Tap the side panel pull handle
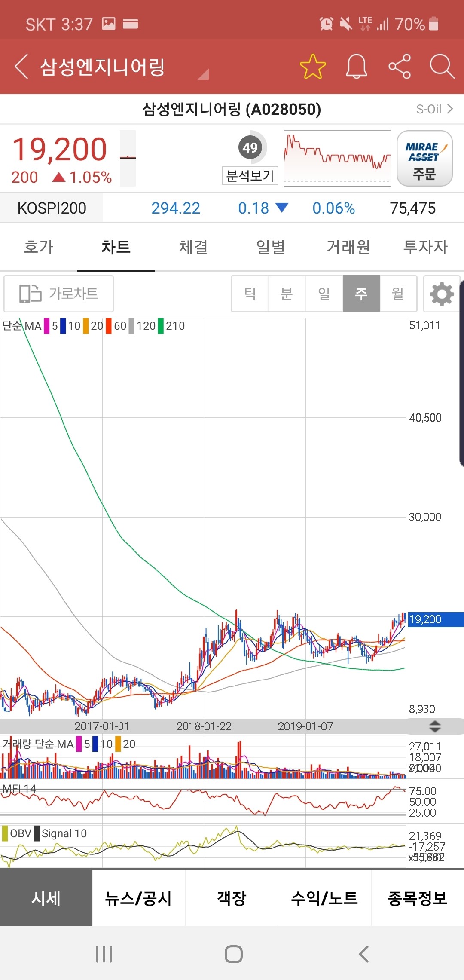464x980 pixels. click(461, 373)
